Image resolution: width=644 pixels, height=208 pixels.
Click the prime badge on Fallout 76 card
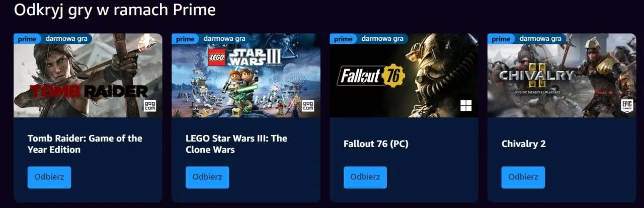coord(343,39)
